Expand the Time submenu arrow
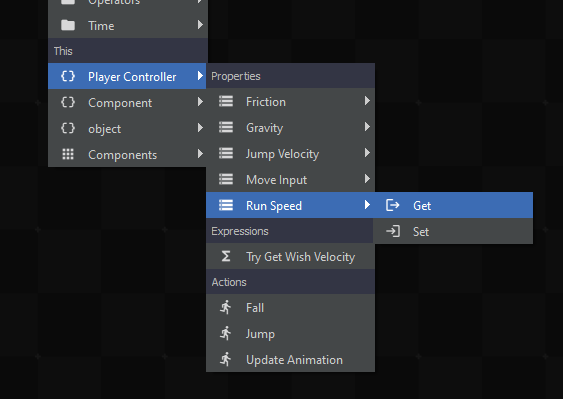 pos(200,25)
